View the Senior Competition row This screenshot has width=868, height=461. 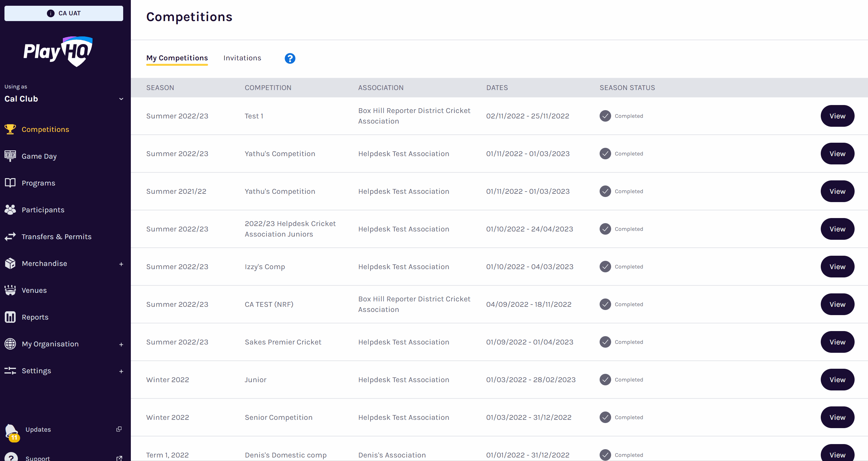[x=837, y=417]
